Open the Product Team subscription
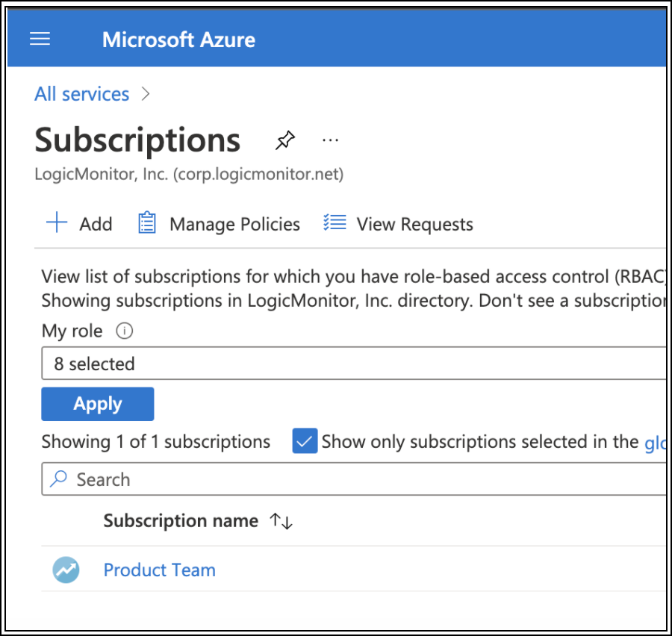The width and height of the screenshot is (672, 636). (x=160, y=570)
